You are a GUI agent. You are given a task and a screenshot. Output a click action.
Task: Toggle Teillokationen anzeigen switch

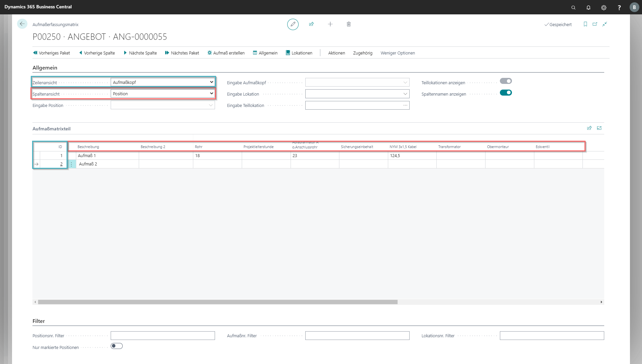(506, 81)
